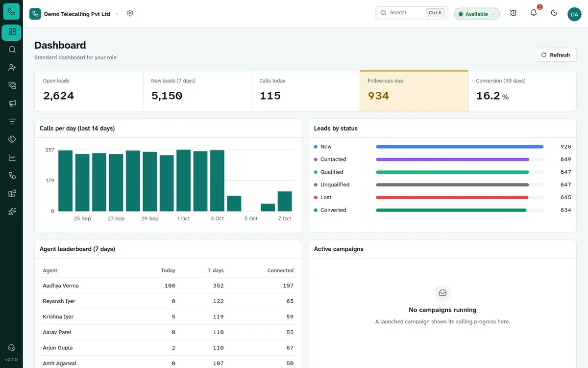Select agent Krishna Iyer in leaderboard
Image resolution: width=588 pixels, height=368 pixels.
58,317
